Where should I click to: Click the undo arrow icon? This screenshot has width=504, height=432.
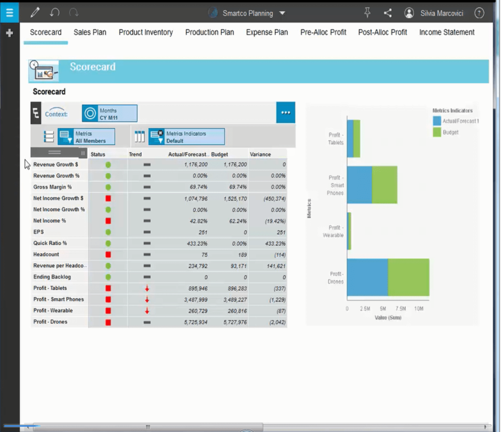click(54, 12)
